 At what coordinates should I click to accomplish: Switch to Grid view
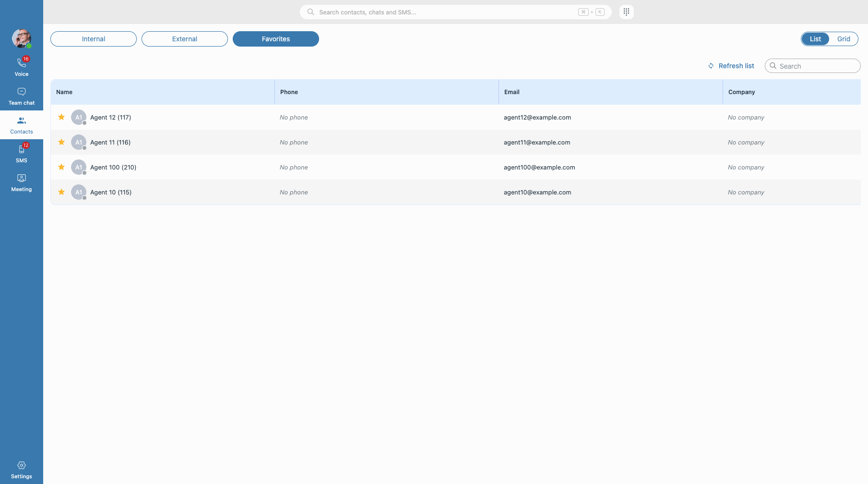[844, 39]
